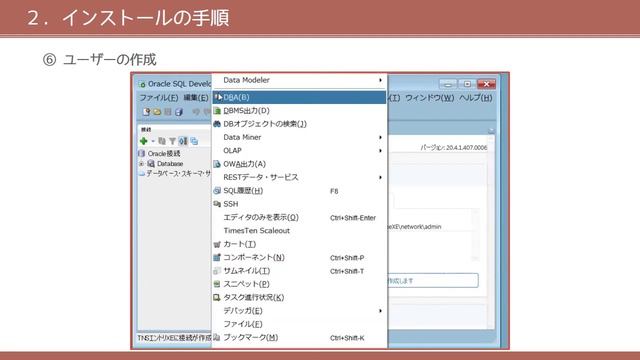The image size is (640, 360).
Task: Choose the デバッガ(E) menu entry
Action: coord(299,311)
